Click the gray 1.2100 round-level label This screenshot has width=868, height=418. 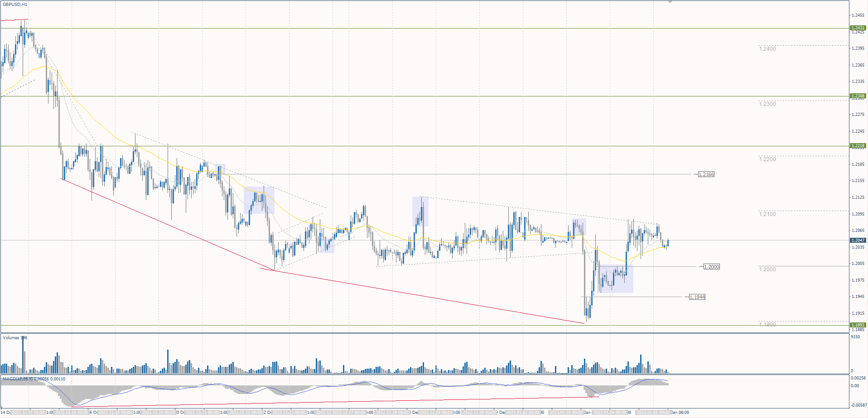[x=767, y=214]
